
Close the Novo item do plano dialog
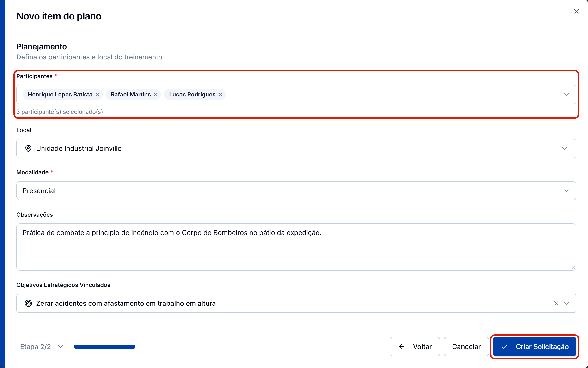(x=576, y=12)
